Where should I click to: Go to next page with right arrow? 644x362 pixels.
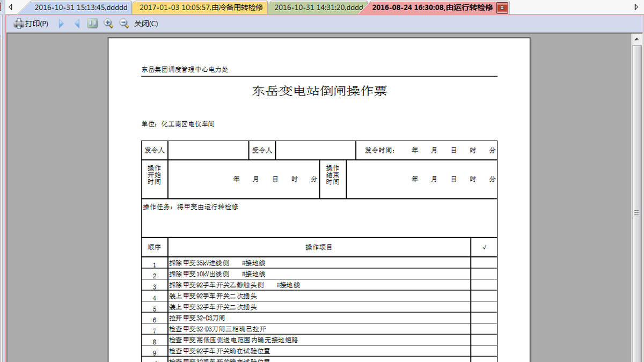click(x=61, y=24)
